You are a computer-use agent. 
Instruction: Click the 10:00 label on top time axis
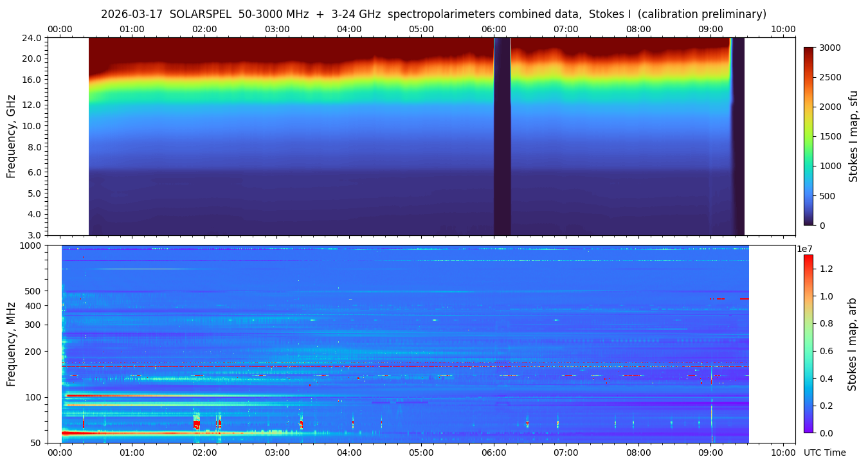pos(783,29)
